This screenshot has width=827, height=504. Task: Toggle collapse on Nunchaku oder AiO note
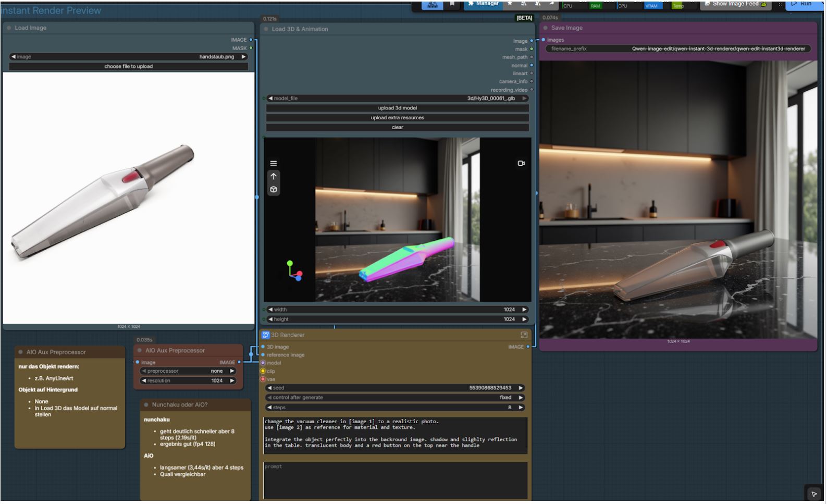[x=146, y=405]
